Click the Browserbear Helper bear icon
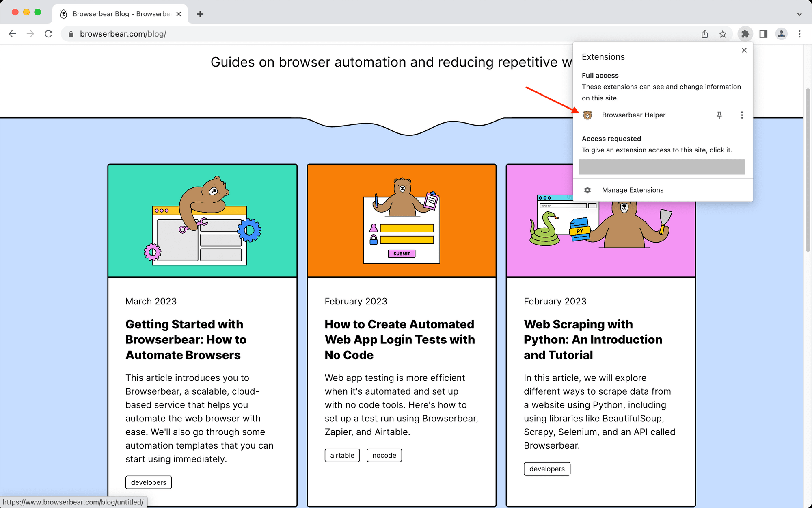 click(588, 115)
